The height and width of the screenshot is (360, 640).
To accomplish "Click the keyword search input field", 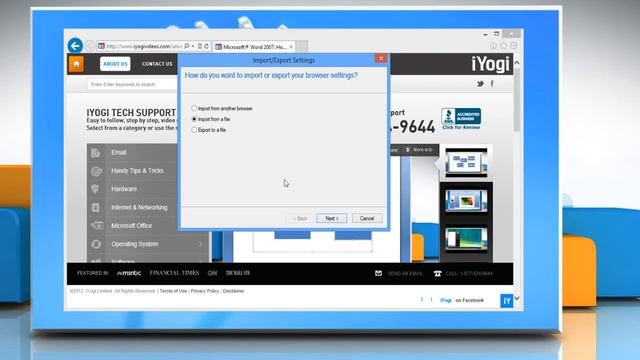I will [132, 84].
